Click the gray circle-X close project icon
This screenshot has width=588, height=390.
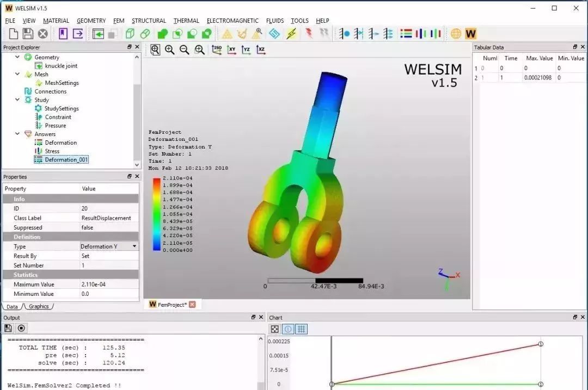(43, 34)
